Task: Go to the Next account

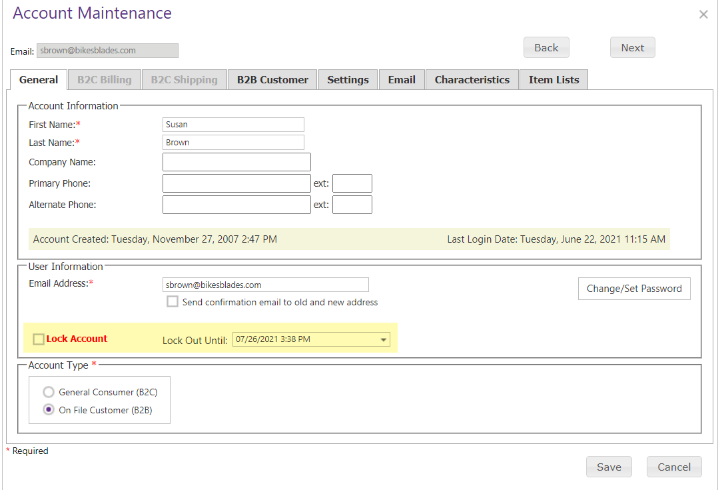Action: (632, 48)
